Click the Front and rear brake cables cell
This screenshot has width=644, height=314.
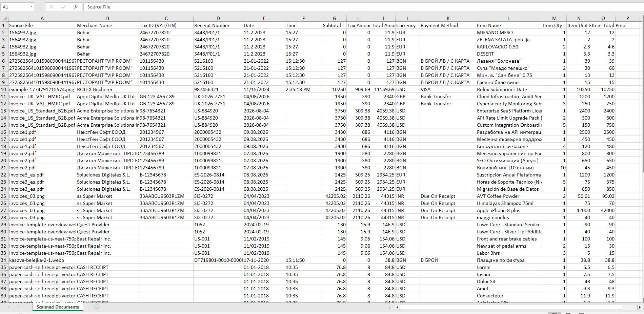click(x=509, y=239)
